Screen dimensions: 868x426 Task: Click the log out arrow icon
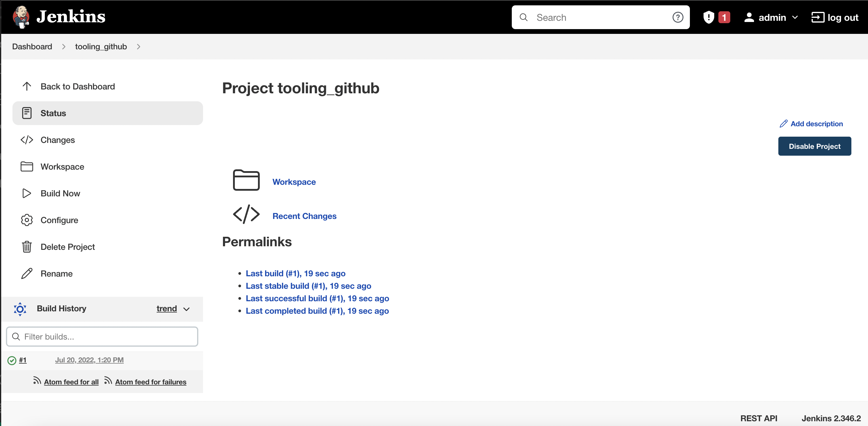coord(818,17)
